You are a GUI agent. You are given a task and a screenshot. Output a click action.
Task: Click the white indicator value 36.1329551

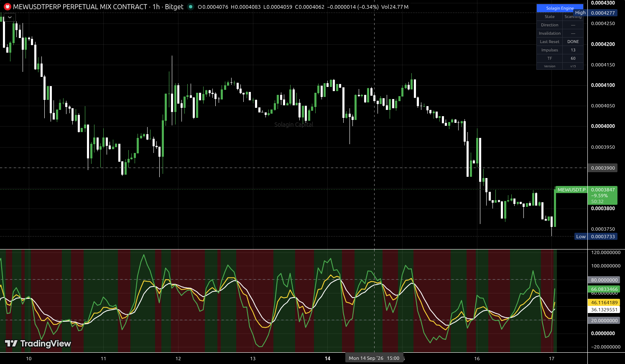pos(604,310)
